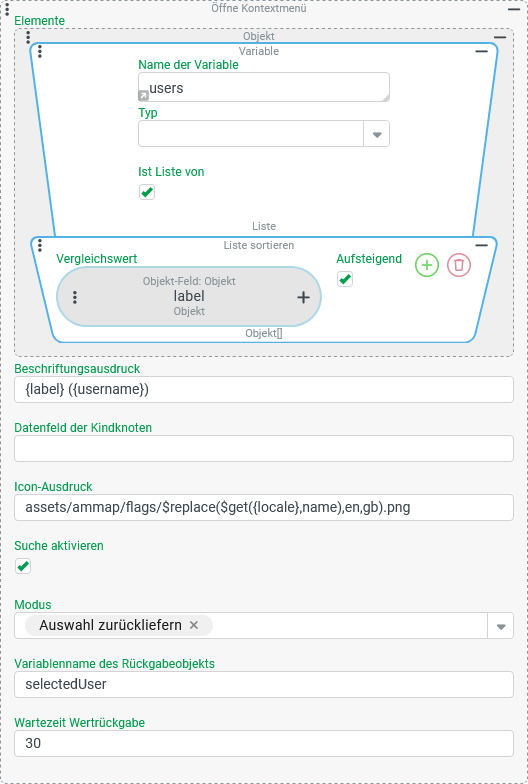Uncheck the Ist Liste von checkbox

[x=147, y=192]
